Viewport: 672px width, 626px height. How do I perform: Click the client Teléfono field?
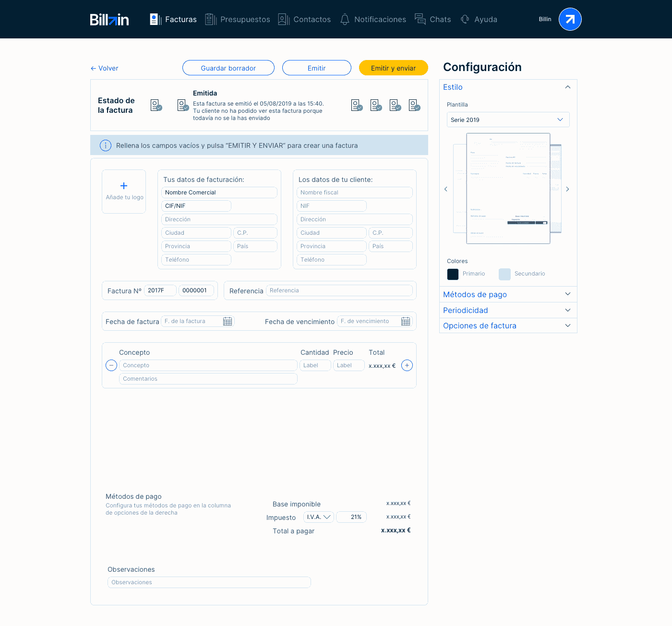click(x=332, y=260)
